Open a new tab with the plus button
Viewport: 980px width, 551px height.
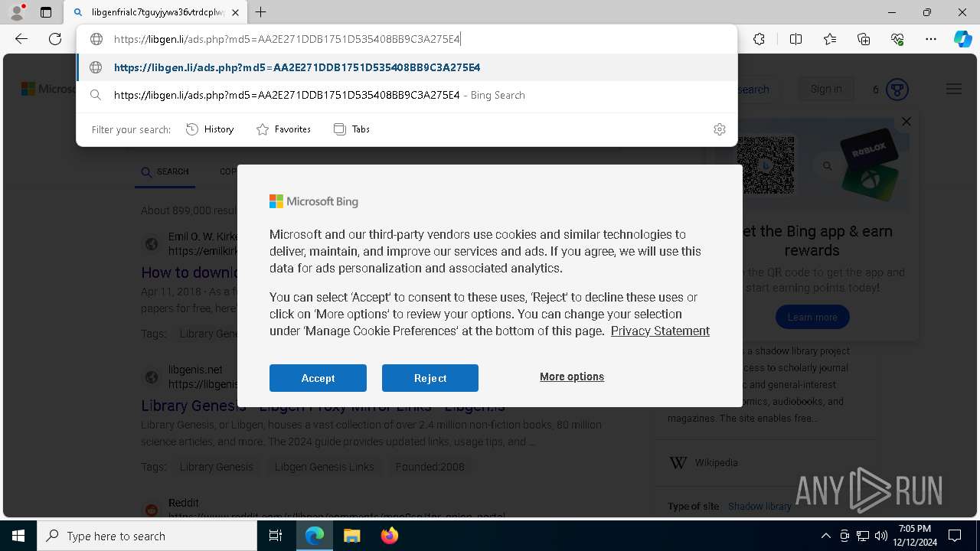261,12
